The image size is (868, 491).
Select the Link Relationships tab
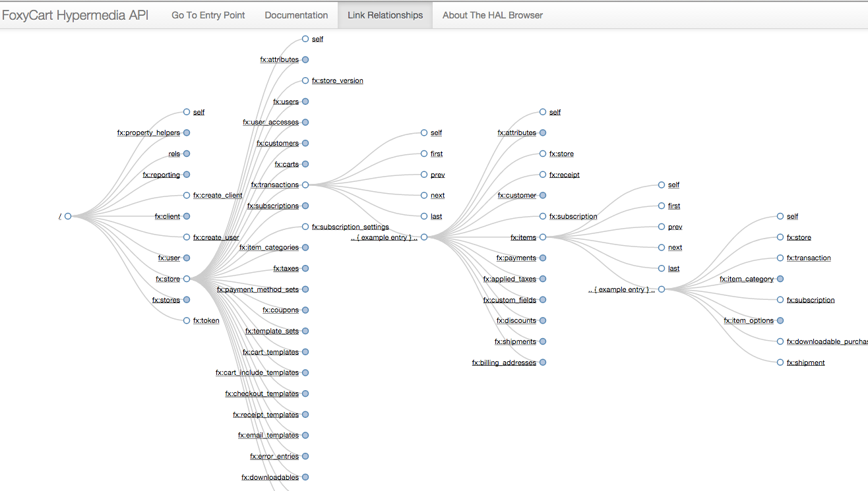[385, 15]
